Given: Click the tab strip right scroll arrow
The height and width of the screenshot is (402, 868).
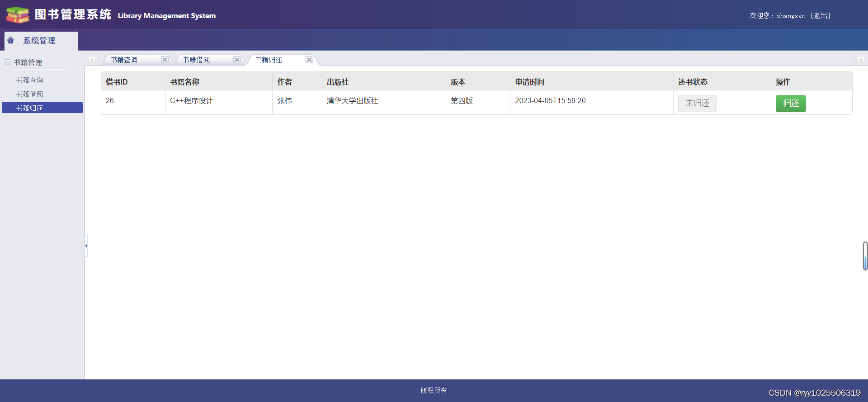Looking at the screenshot, I should (x=861, y=60).
